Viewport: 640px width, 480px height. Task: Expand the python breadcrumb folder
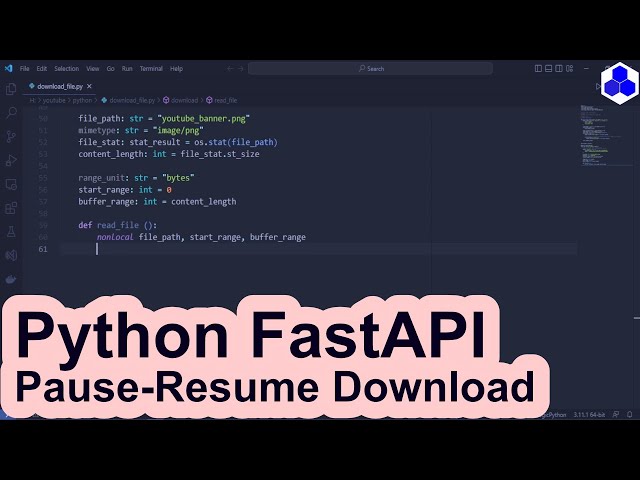(82, 100)
